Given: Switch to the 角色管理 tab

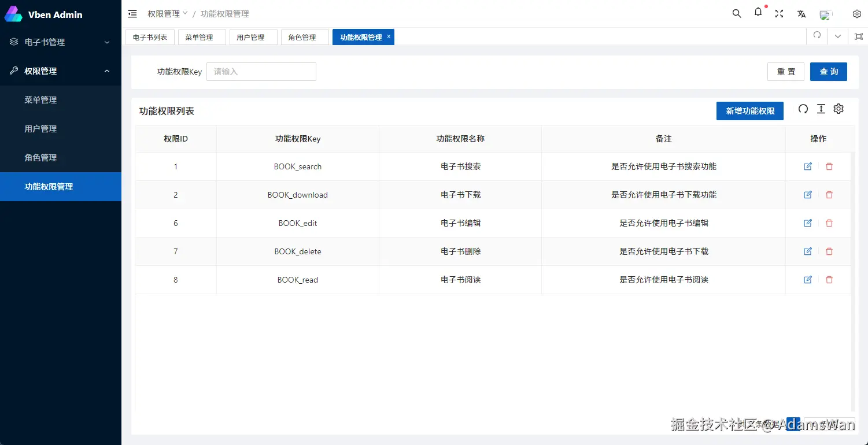Looking at the screenshot, I should pos(305,37).
